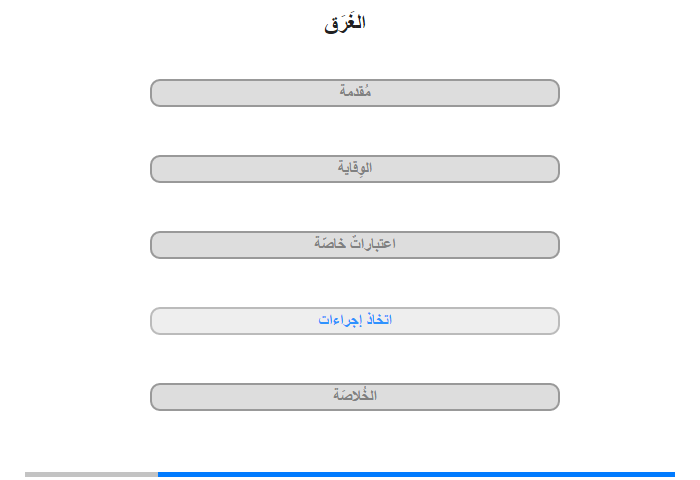
Task: Select the middle item اعتباراتٌ خاصّة
Action: (x=354, y=245)
